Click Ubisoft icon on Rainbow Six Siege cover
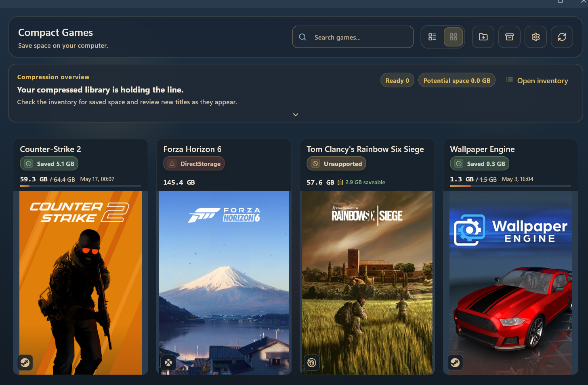 tap(312, 362)
